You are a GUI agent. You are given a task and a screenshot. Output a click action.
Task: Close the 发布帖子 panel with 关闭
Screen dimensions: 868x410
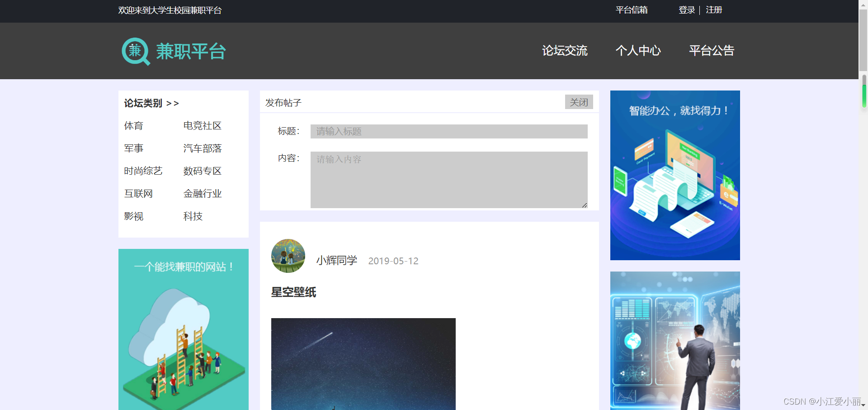(x=579, y=102)
